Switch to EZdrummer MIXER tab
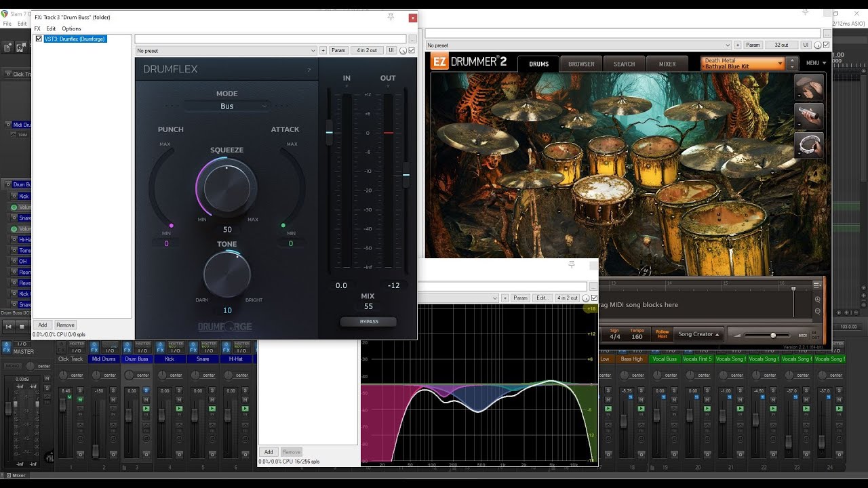 667,64
